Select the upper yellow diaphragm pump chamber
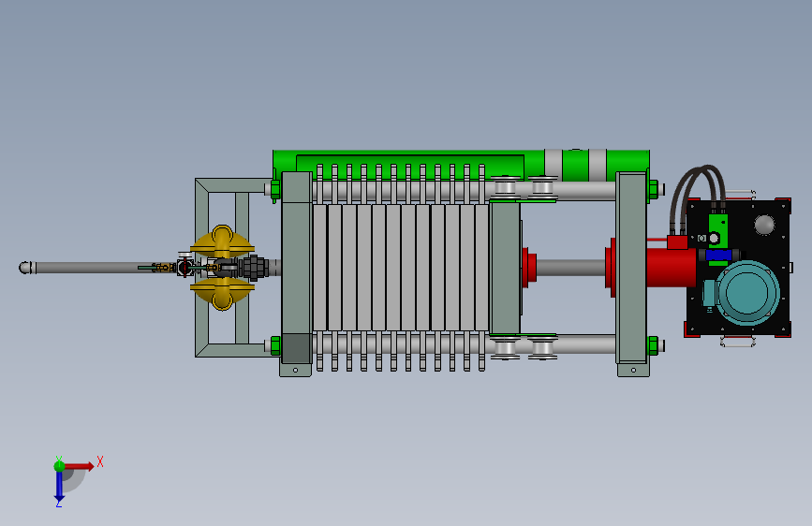The image size is (812, 526). coord(222,242)
